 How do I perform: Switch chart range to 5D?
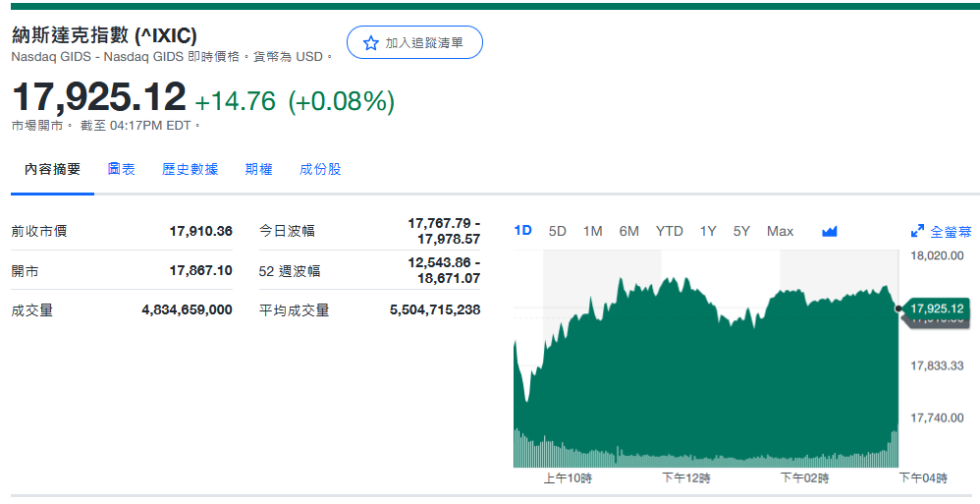pos(557,231)
